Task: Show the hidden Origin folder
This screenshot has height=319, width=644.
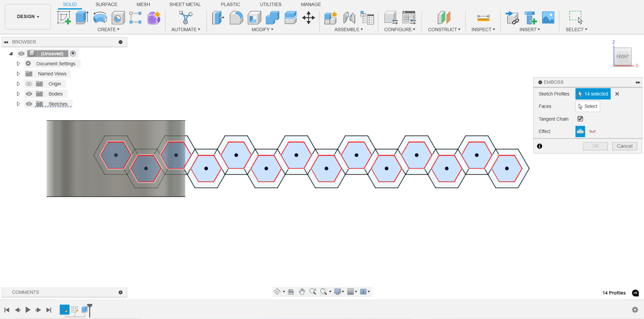Action: (29, 84)
